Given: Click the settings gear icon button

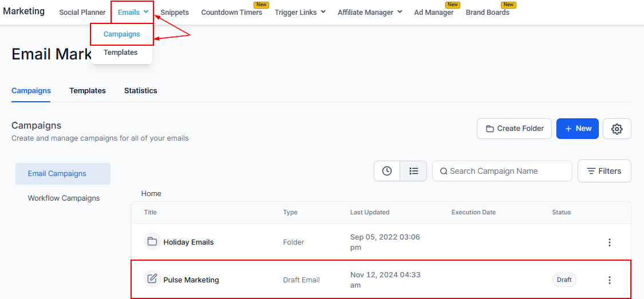Looking at the screenshot, I should point(617,129).
